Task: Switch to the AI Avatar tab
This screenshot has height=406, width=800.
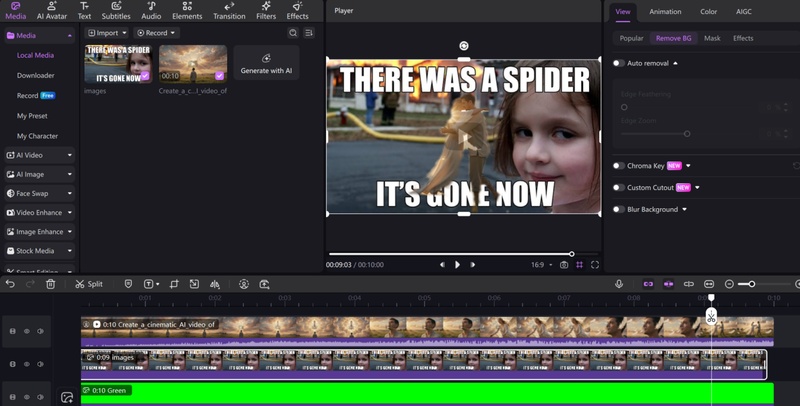Action: [x=52, y=11]
